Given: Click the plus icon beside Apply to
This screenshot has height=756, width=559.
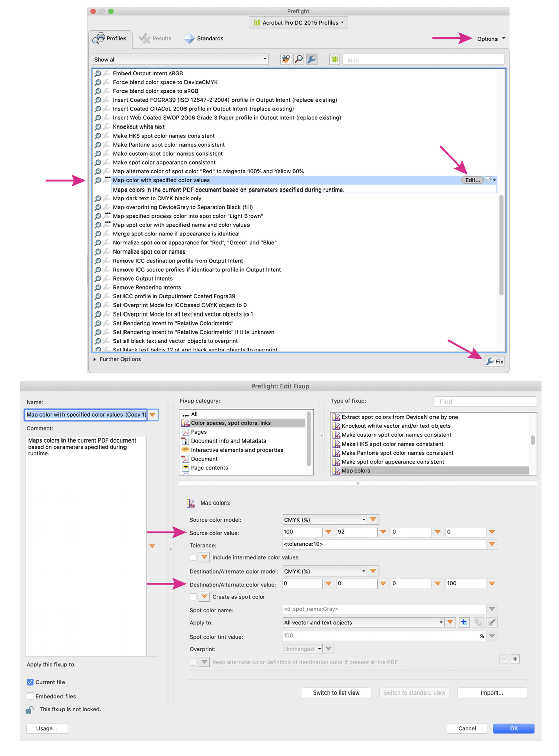Looking at the screenshot, I should pyautogui.click(x=464, y=623).
